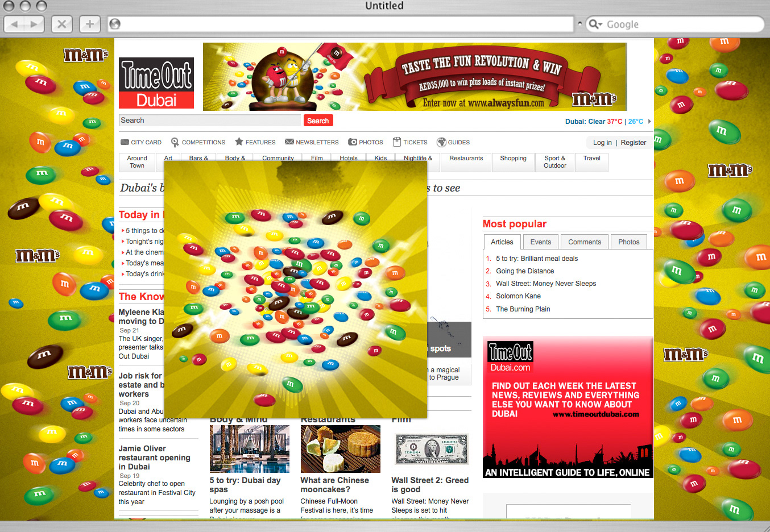Go back with the browser back arrow
The height and width of the screenshot is (532, 770).
[15, 24]
